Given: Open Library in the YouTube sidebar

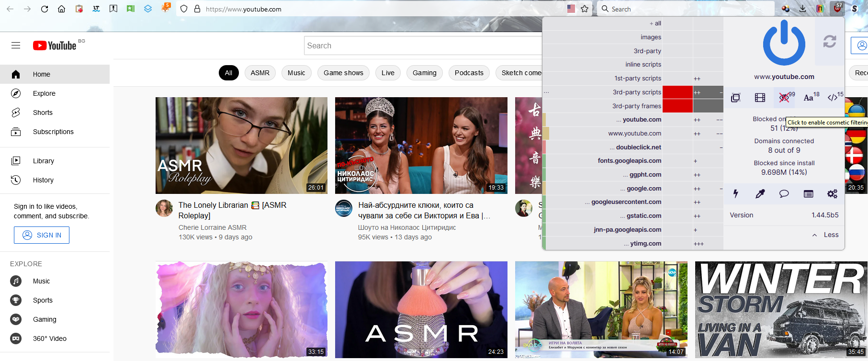Looking at the screenshot, I should pyautogui.click(x=55, y=161).
